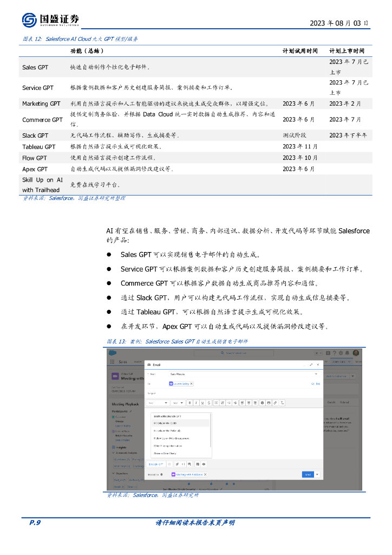
Task: Click the '2023年10月' trial date cell
Action: (300, 158)
